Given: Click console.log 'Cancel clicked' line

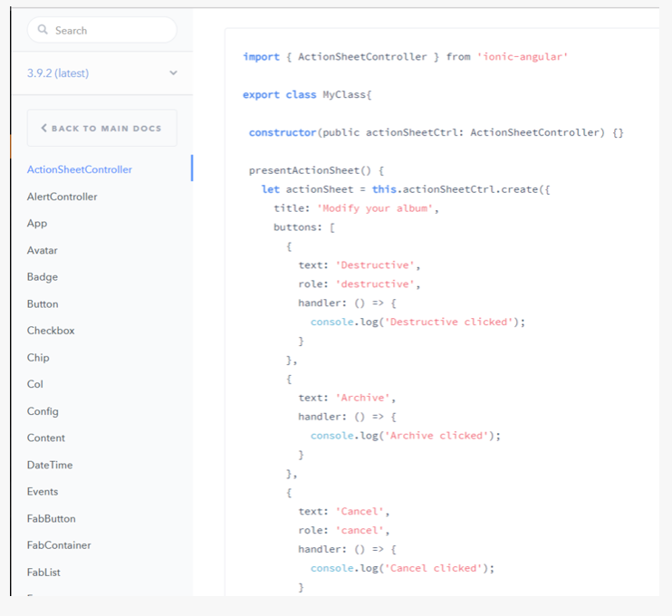Looking at the screenshot, I should coord(402,568).
